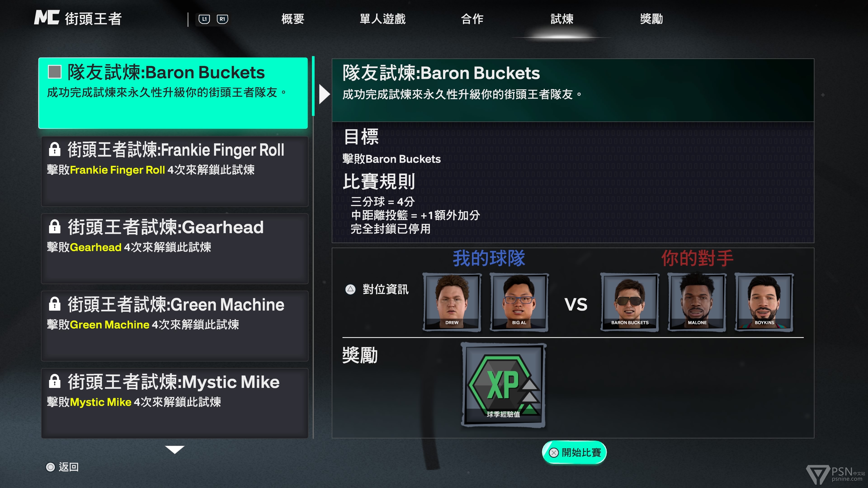
Task: Select the BARON BUCKETS opponent portrait
Action: pyautogui.click(x=630, y=303)
